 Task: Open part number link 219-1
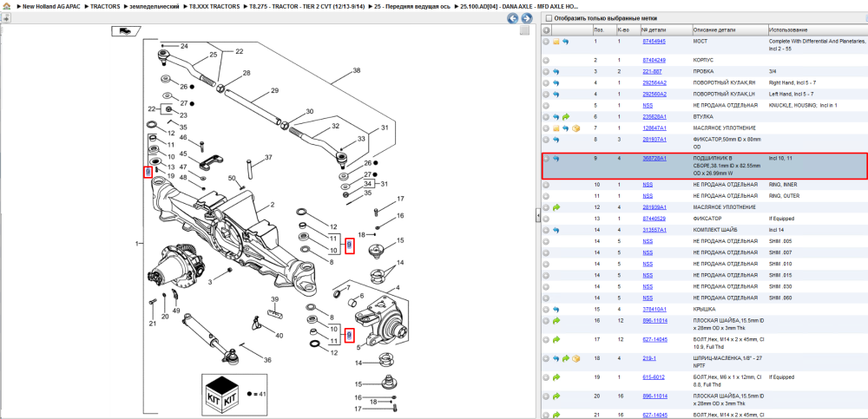click(648, 358)
